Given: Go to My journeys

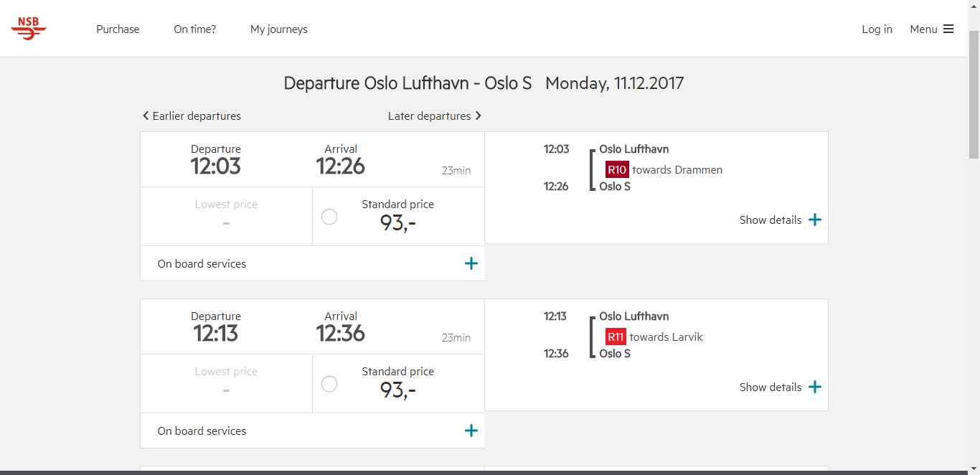Looking at the screenshot, I should 279,29.
